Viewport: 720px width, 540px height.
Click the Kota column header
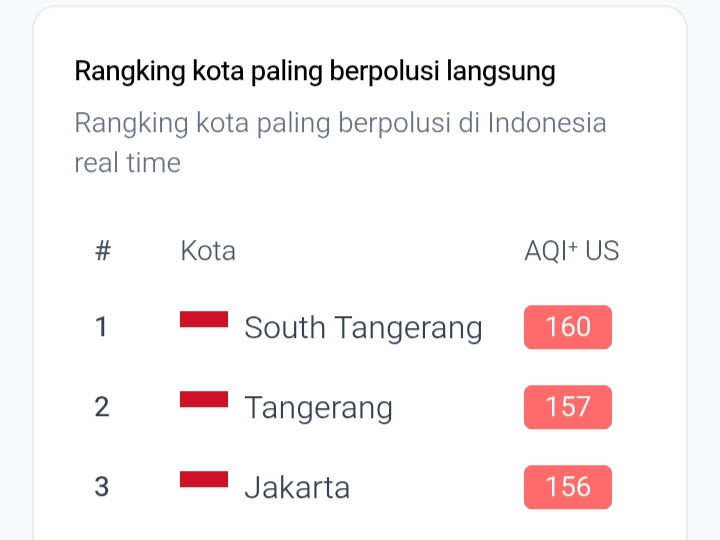point(208,250)
